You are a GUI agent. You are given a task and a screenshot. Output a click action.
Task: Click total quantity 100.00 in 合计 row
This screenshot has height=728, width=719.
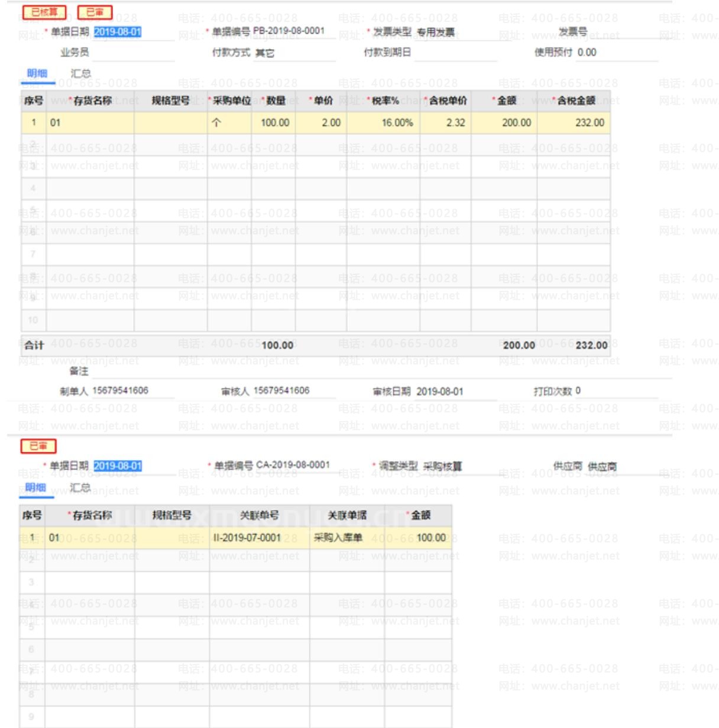pos(277,345)
